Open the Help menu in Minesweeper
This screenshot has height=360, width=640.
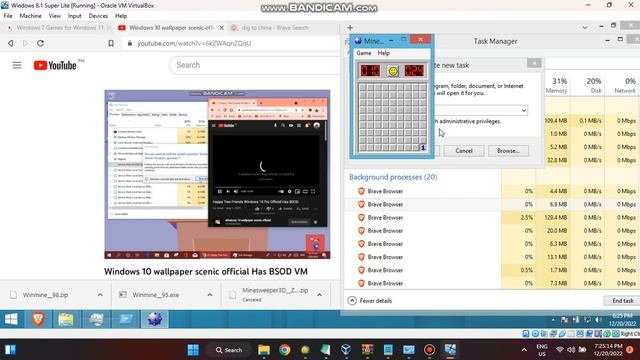coord(383,53)
